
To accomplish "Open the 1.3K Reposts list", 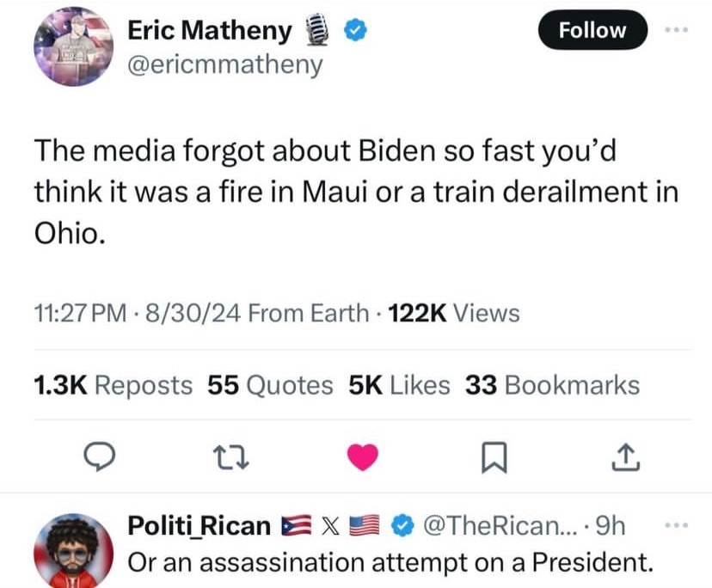I will click(x=112, y=385).
